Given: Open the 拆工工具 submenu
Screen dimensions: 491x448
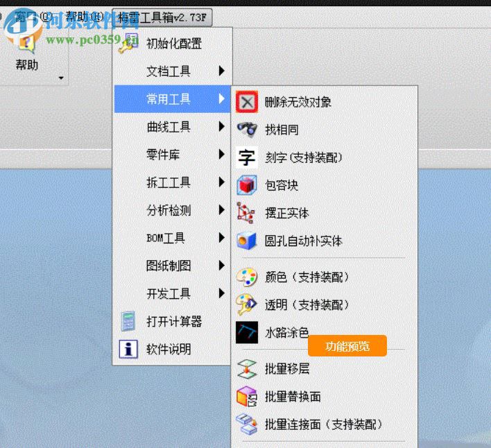Looking at the screenshot, I should click(172, 182).
